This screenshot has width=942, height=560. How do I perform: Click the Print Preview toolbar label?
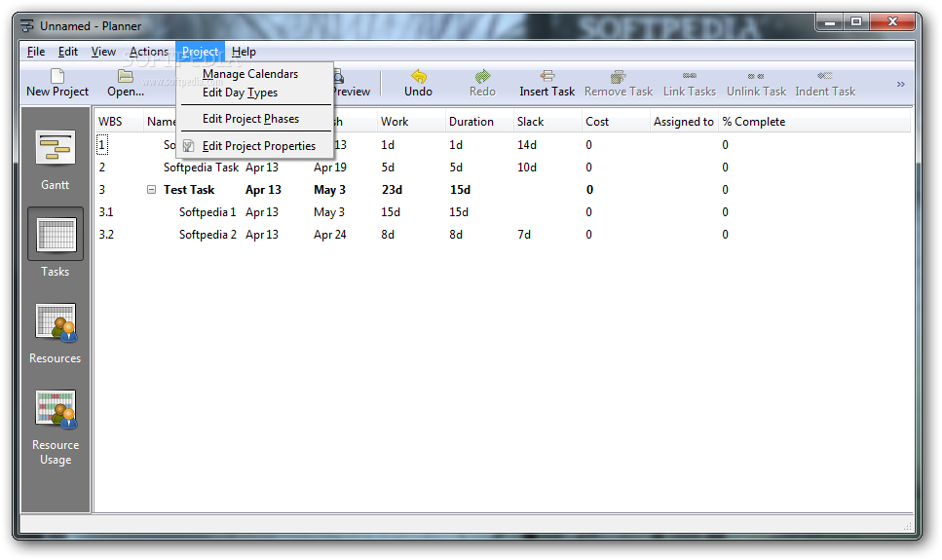click(352, 92)
